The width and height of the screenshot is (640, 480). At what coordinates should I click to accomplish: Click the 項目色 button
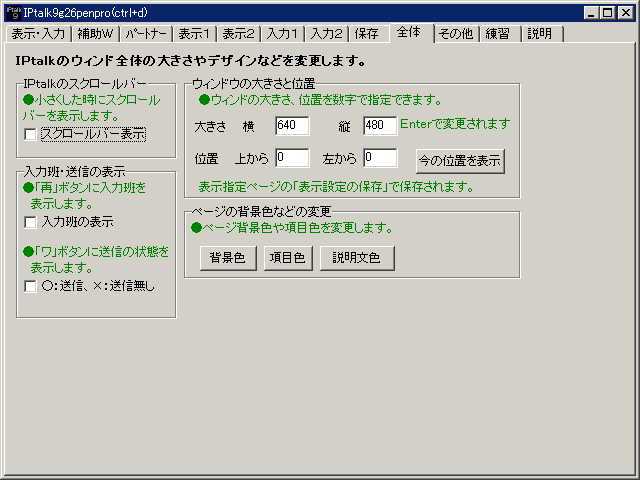(x=288, y=258)
